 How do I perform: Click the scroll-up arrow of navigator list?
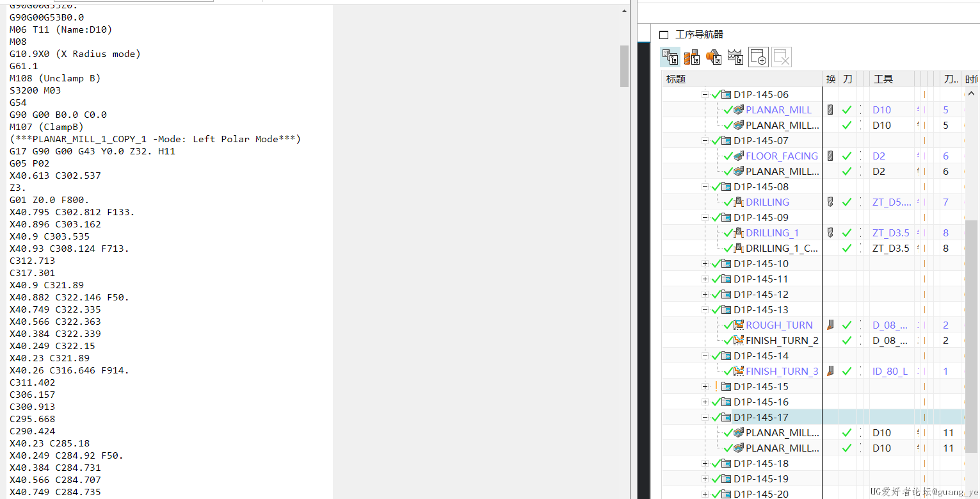coord(971,94)
